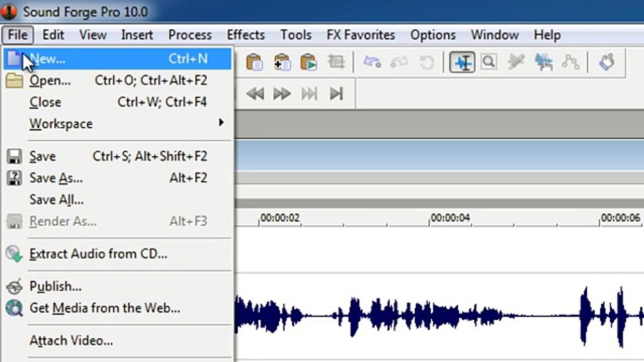Image resolution: width=644 pixels, height=362 pixels.
Task: Select the Magnify tool icon
Action: coord(489,62)
